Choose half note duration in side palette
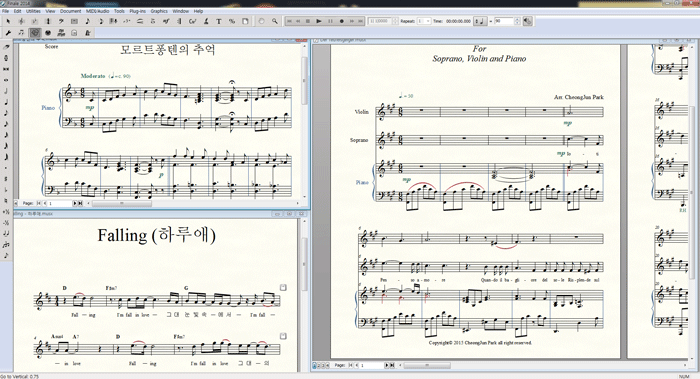Screen dimensions: 700x379 click(6, 91)
